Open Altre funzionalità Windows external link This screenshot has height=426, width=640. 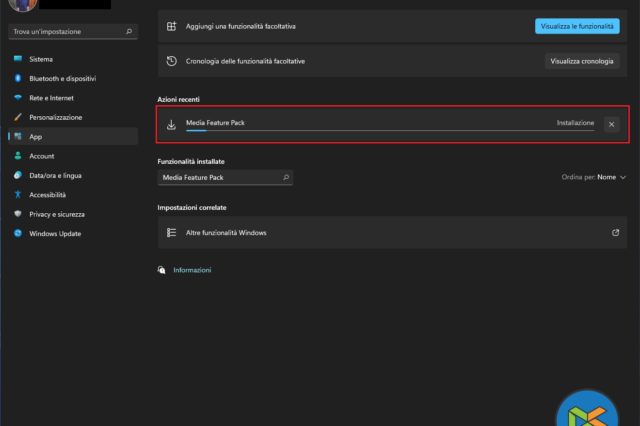[615, 233]
